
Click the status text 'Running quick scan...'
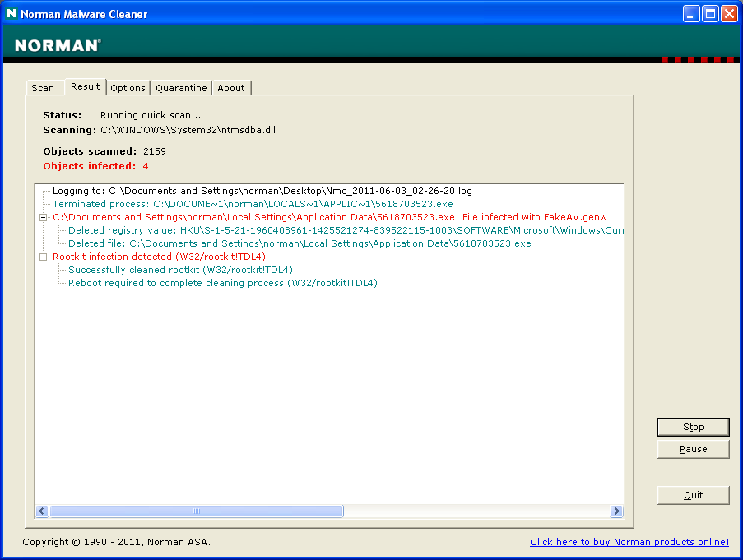tap(151, 115)
